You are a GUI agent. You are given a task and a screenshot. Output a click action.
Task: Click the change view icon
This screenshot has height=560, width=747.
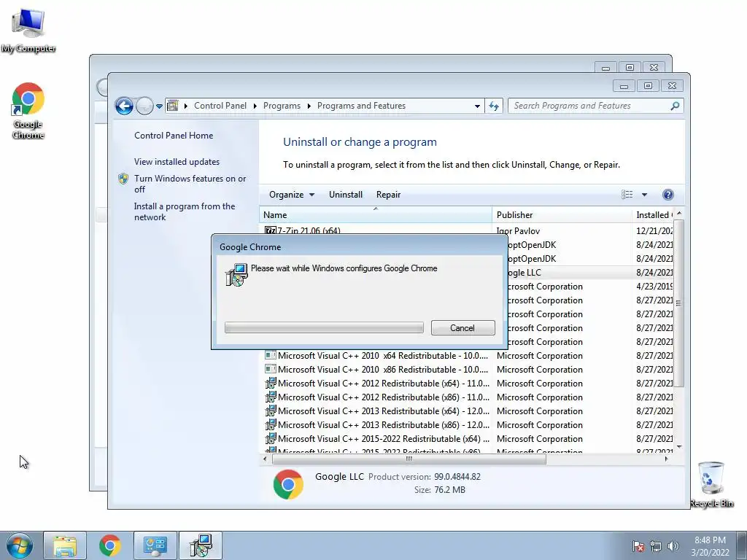click(627, 194)
